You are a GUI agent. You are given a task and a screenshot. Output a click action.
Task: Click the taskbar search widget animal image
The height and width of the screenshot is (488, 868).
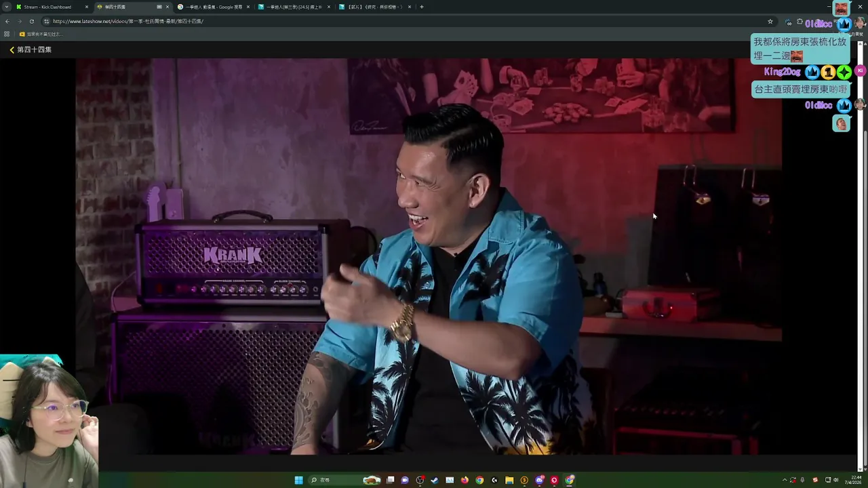372,480
